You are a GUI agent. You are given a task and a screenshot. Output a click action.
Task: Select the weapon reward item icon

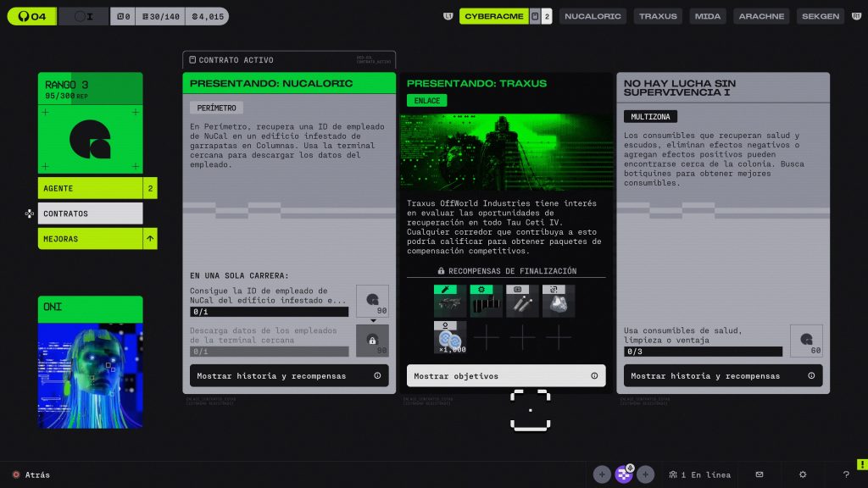pyautogui.click(x=449, y=302)
